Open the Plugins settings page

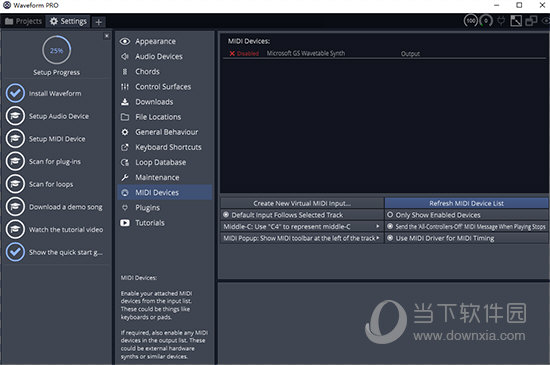pyautogui.click(x=165, y=208)
